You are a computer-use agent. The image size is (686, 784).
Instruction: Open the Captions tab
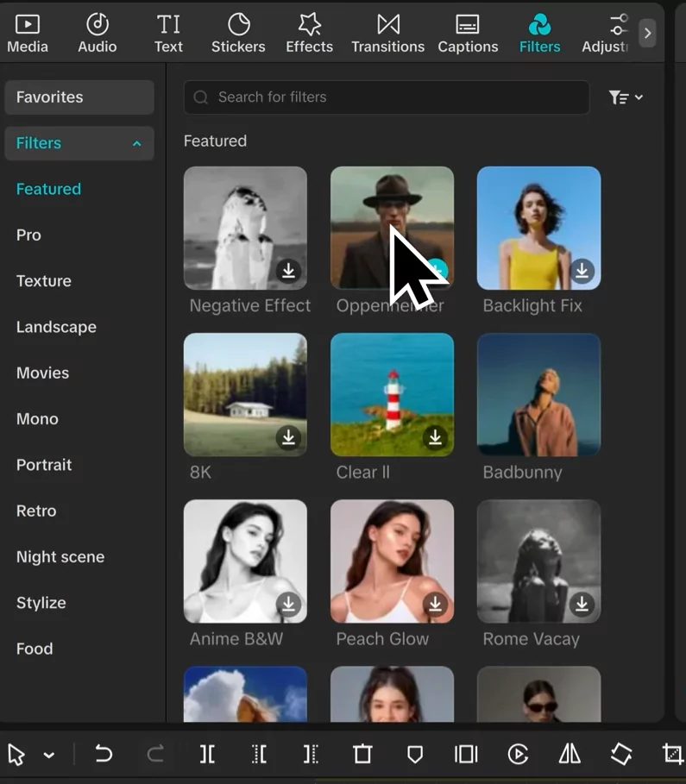tap(468, 34)
